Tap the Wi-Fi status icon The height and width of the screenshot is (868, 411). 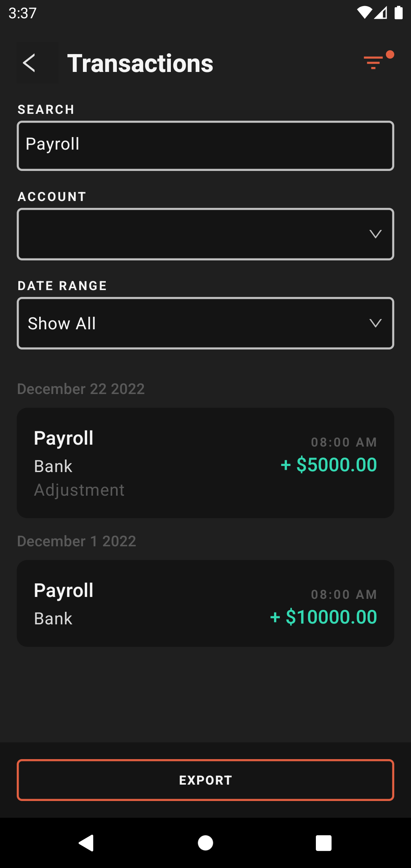coord(364,13)
